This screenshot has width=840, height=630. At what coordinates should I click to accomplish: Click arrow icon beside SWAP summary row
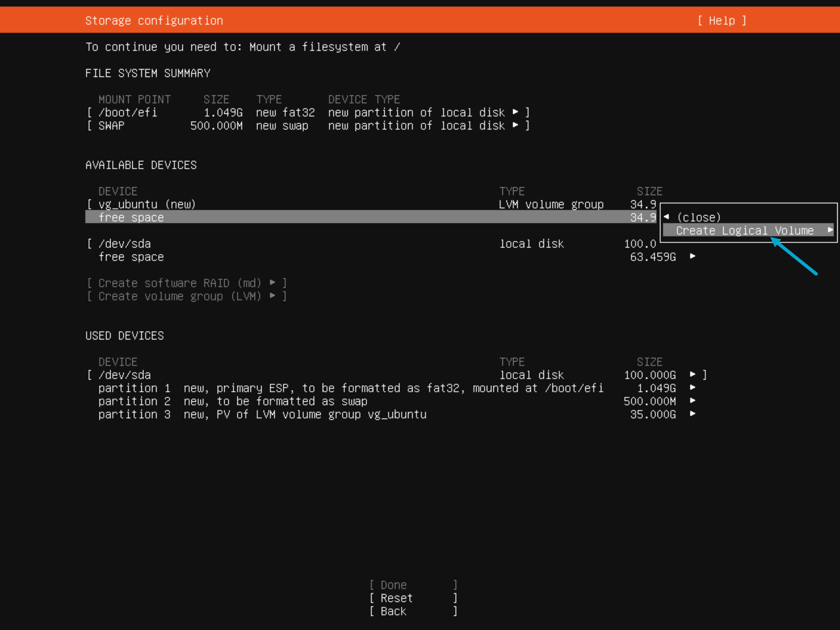[515, 125]
